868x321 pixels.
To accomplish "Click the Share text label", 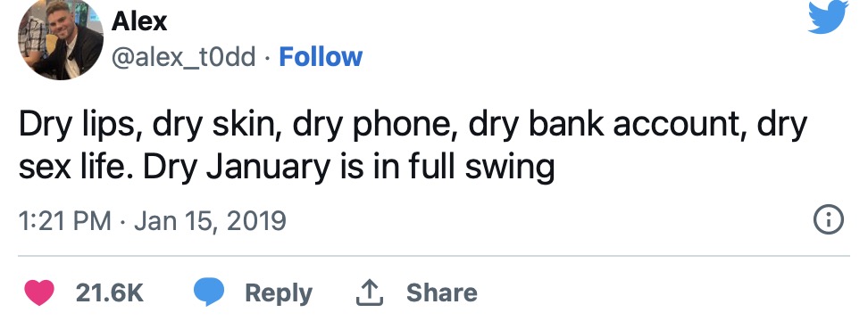I will (x=442, y=292).
